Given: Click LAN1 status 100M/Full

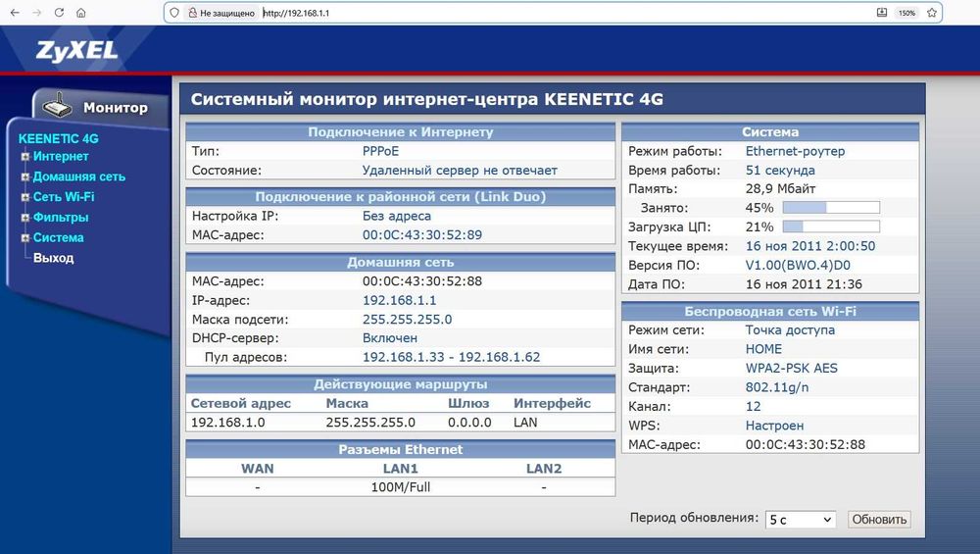Looking at the screenshot, I should click(x=401, y=487).
